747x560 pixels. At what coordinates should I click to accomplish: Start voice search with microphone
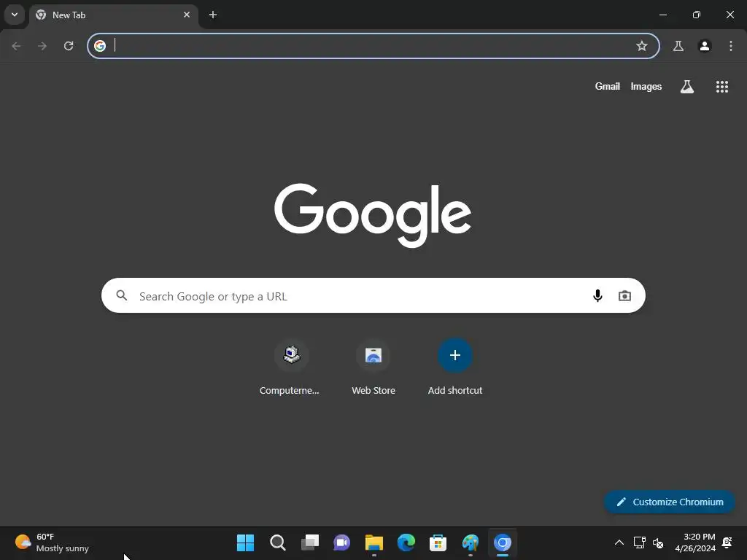(x=597, y=296)
